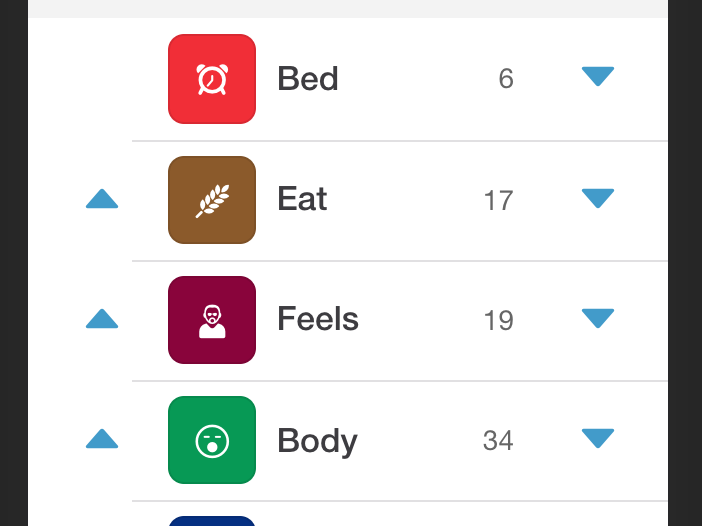Click the maroon bearded person Feels icon
The image size is (702, 526).
click(x=212, y=320)
